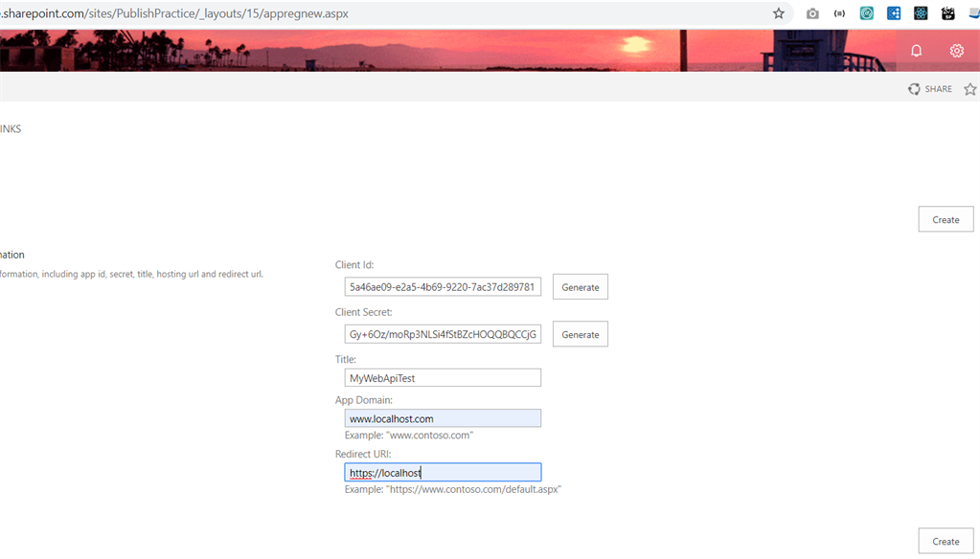
Task: Bookmark this page with the address bar star
Action: [x=778, y=13]
